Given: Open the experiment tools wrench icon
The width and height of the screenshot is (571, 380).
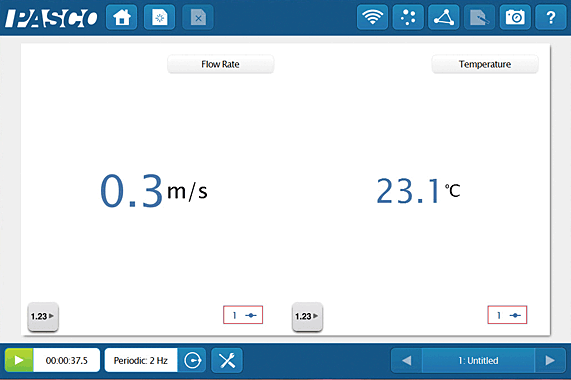Looking at the screenshot, I should [x=227, y=360].
